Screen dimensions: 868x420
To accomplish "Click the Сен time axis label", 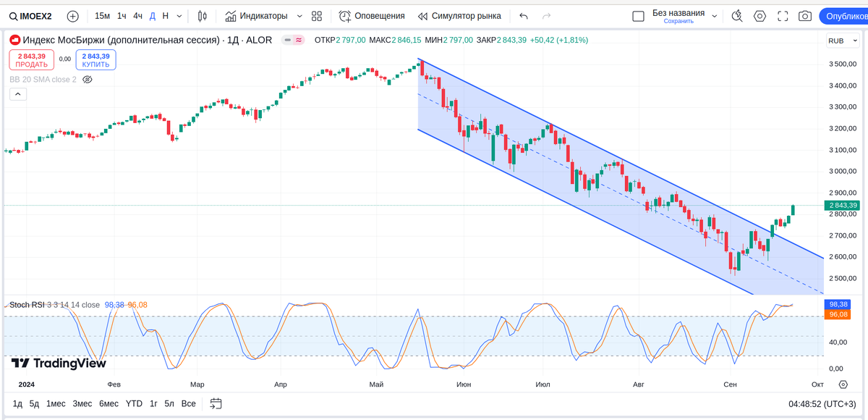I will click(x=730, y=384).
